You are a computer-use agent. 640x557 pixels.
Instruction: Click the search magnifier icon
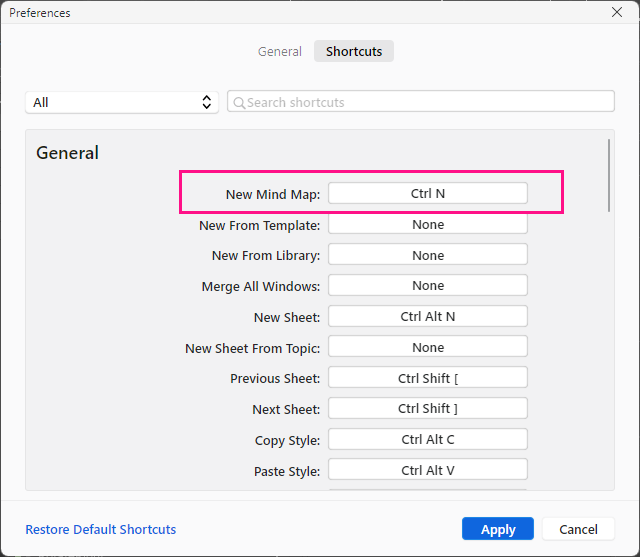click(x=238, y=102)
